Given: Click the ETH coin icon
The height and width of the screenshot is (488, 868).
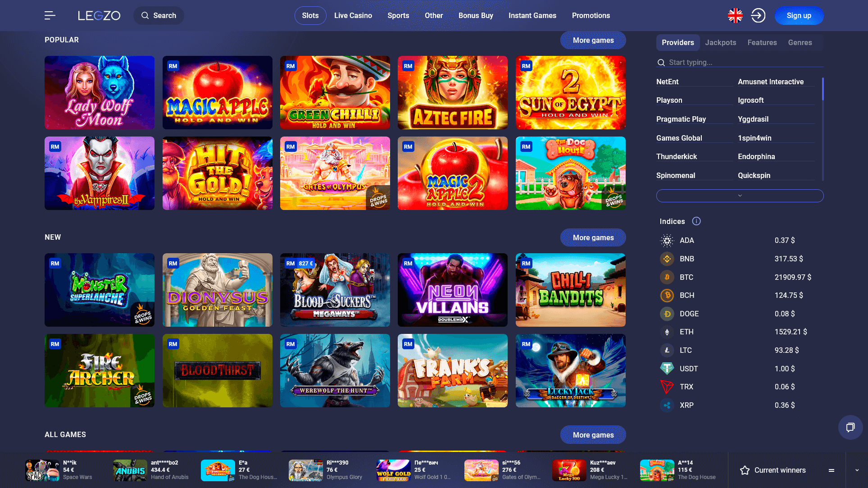Looking at the screenshot, I should tap(667, 332).
